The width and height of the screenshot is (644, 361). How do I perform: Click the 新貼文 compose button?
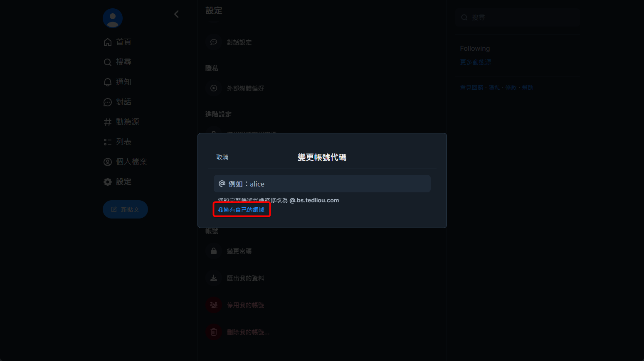(125, 209)
